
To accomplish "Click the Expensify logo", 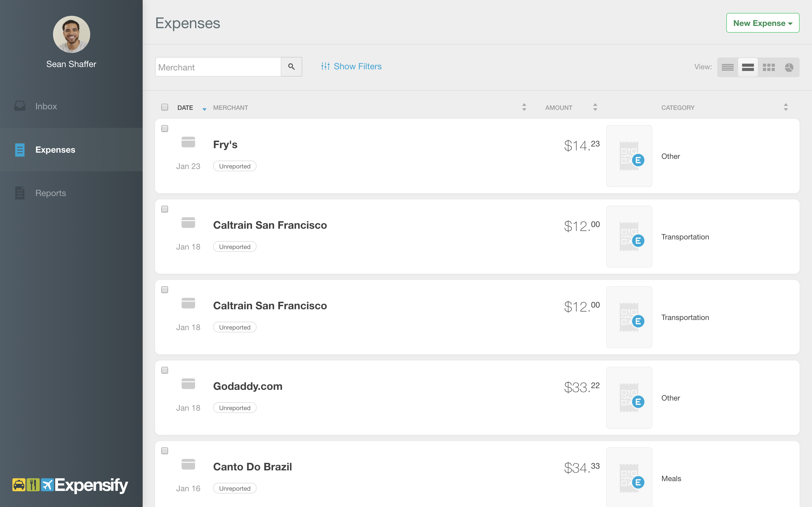I will pos(70,485).
